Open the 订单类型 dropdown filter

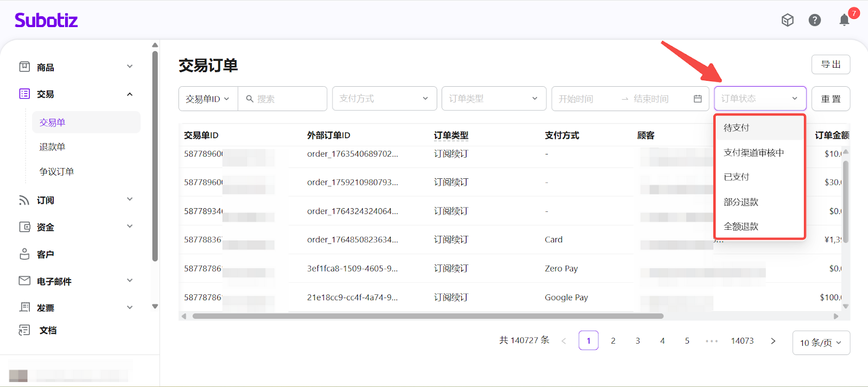(x=494, y=99)
